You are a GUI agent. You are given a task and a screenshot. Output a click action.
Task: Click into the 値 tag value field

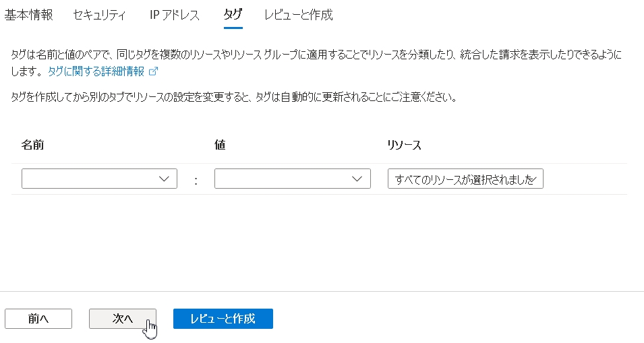coord(282,179)
